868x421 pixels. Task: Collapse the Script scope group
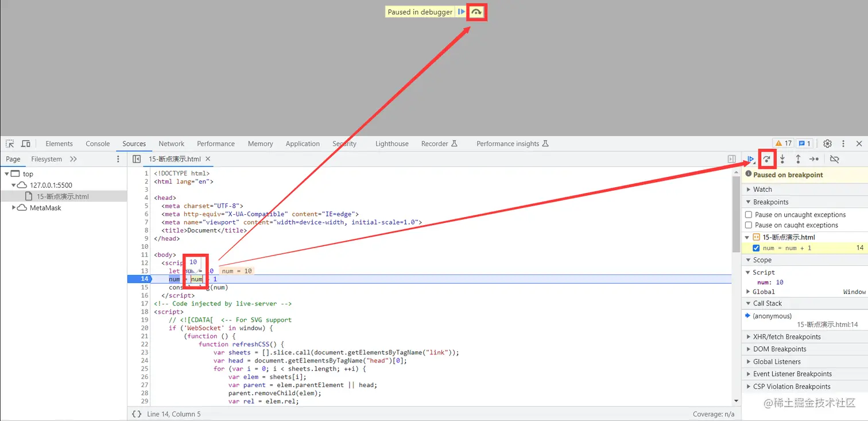749,273
